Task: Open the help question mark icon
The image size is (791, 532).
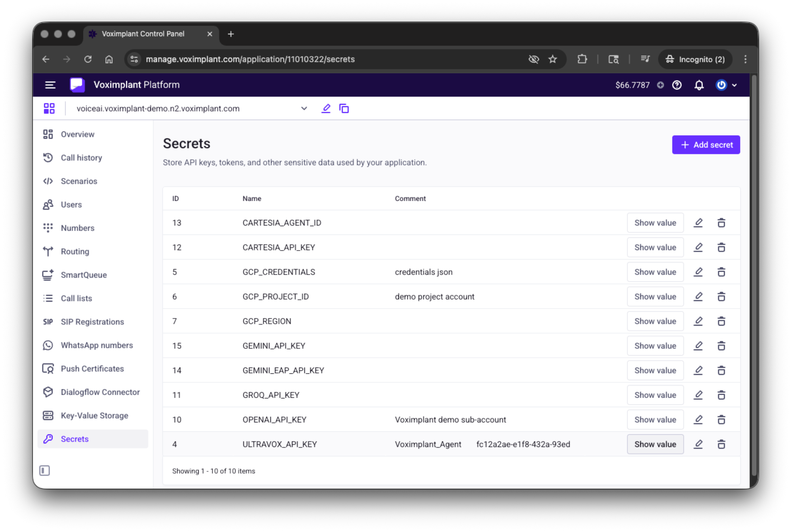Action: tap(677, 85)
